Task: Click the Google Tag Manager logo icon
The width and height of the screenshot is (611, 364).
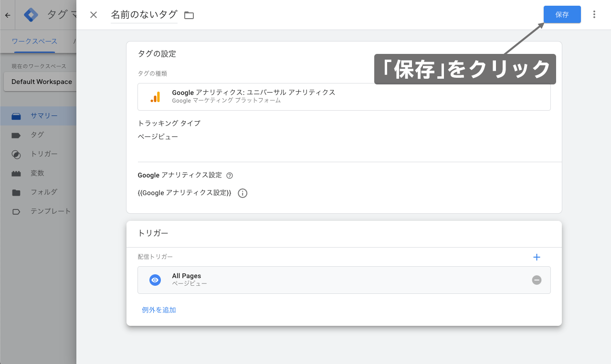Action: tap(30, 14)
